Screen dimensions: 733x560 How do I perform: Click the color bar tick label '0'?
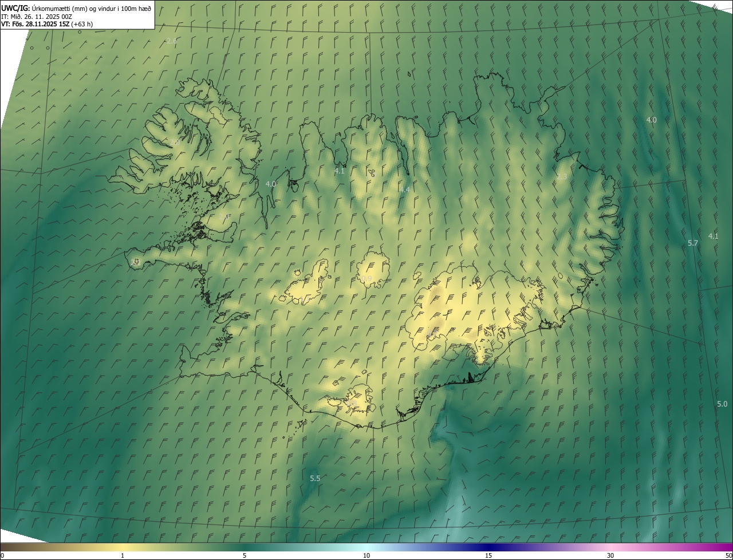pyautogui.click(x=2, y=555)
